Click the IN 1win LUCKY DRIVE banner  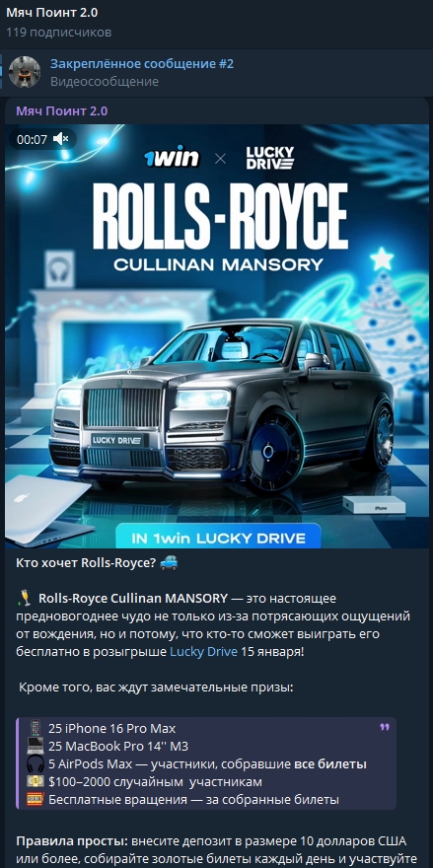point(218,537)
